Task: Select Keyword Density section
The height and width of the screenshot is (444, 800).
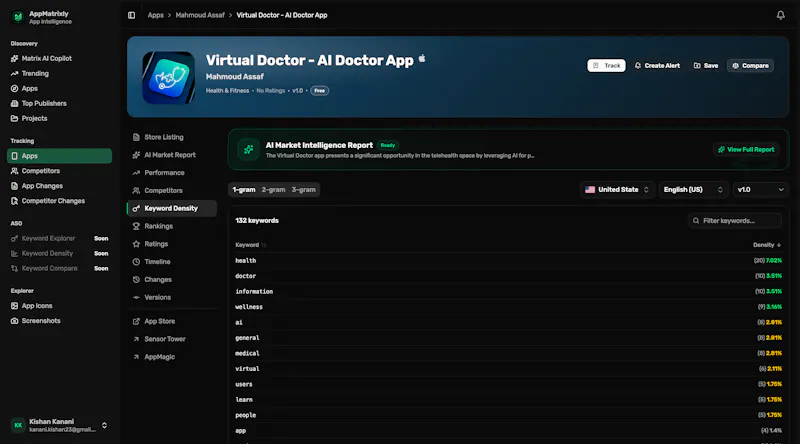Action: coord(171,208)
